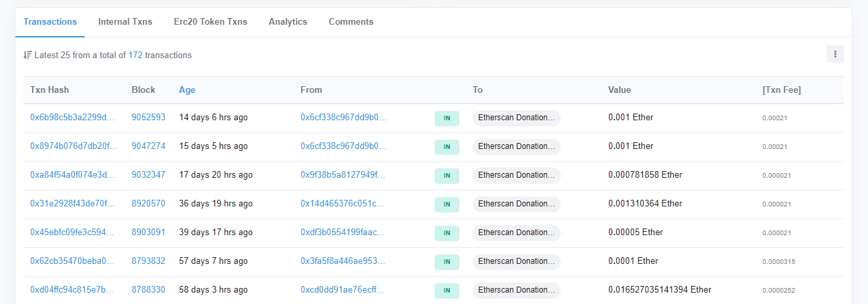Open sender address 0x14d465376c051c
The height and width of the screenshot is (304, 868).
click(x=343, y=204)
